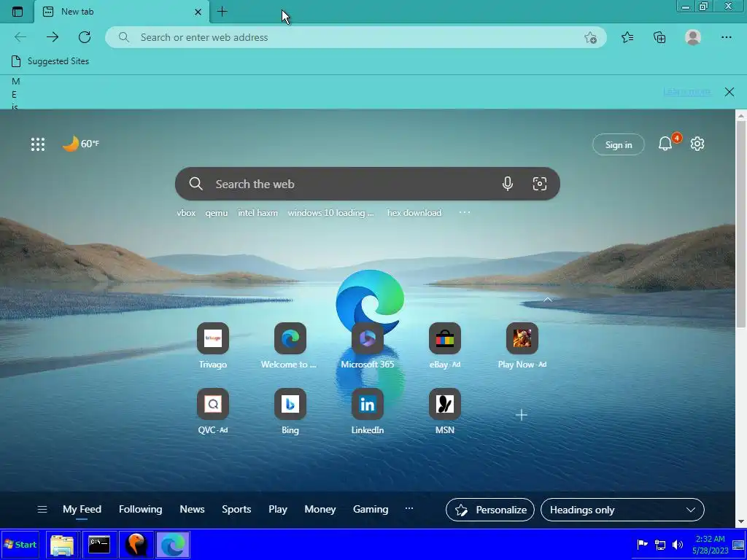The image size is (747, 560).
Task: Open the volume tray icon
Action: 678,544
